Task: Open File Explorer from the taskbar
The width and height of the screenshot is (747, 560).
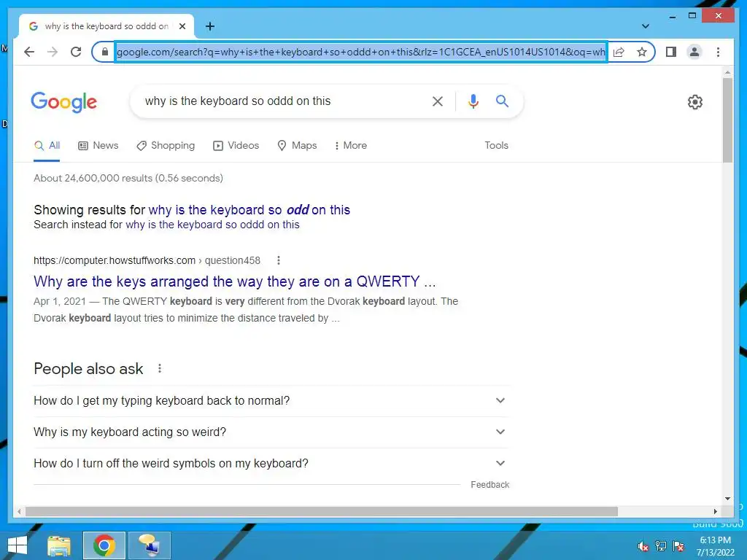Action: coord(59,545)
